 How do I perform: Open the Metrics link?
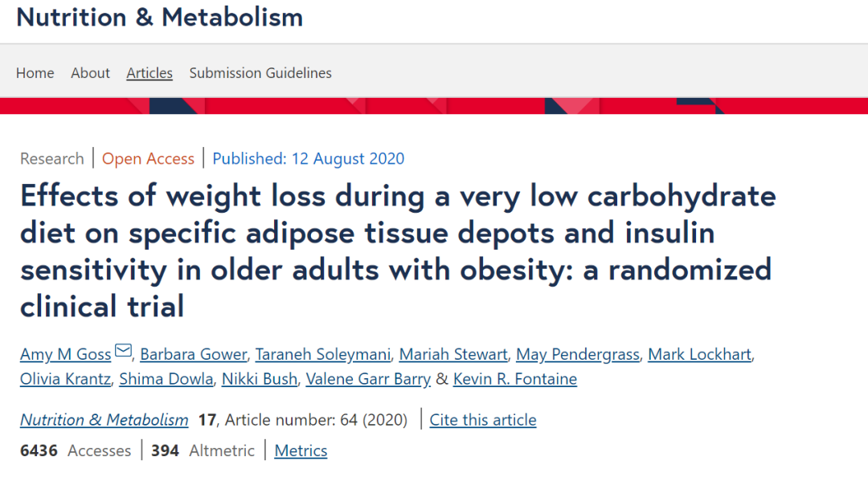301,450
